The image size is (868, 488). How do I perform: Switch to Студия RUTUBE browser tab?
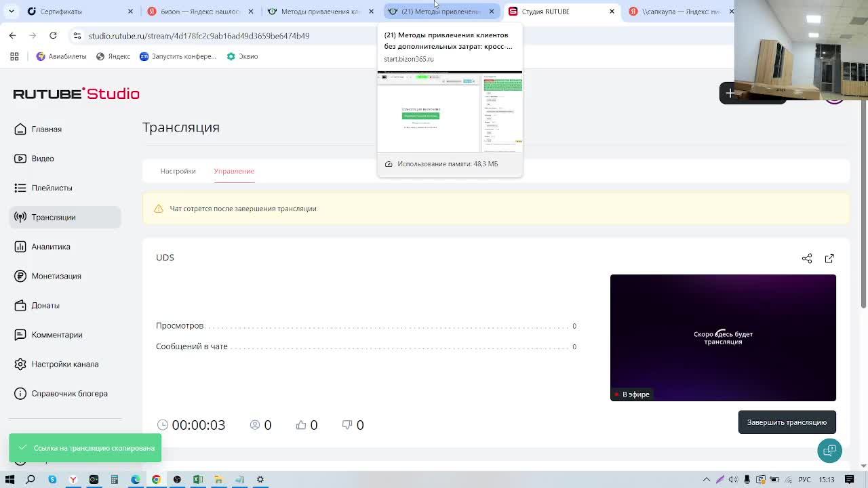563,12
